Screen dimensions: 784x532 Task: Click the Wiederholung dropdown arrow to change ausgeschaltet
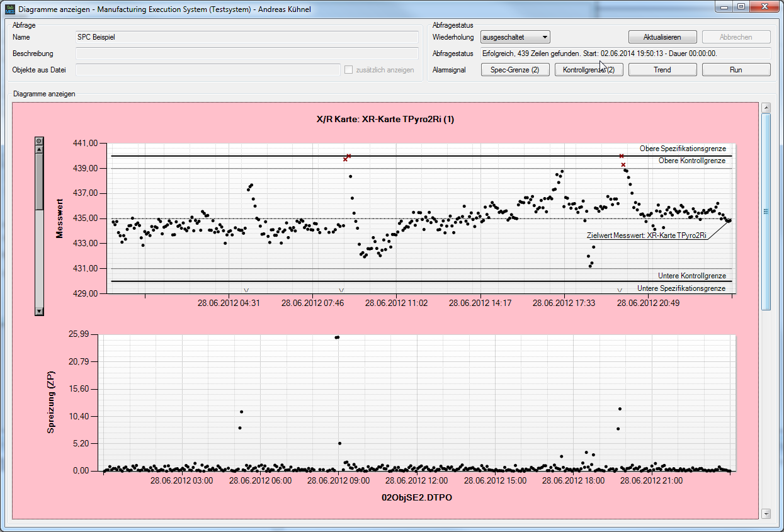[x=545, y=37]
